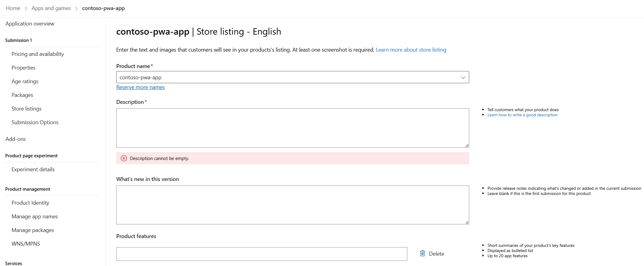
Task: Go to Age ratings section
Action: pyautogui.click(x=25, y=81)
